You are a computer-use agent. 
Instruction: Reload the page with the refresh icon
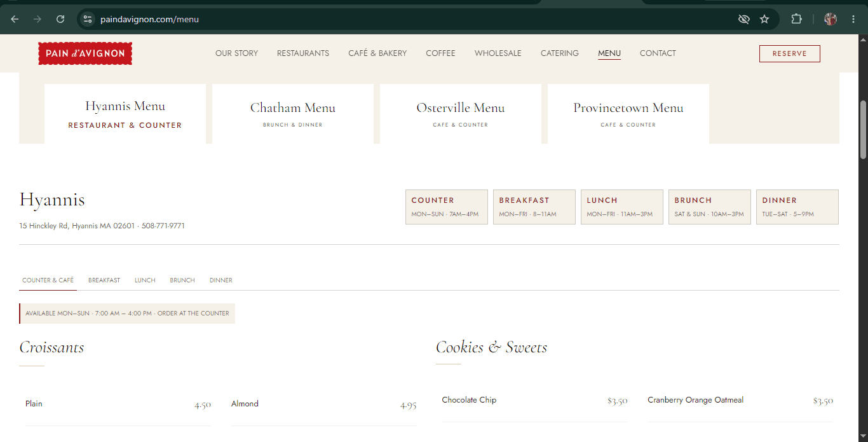click(60, 19)
